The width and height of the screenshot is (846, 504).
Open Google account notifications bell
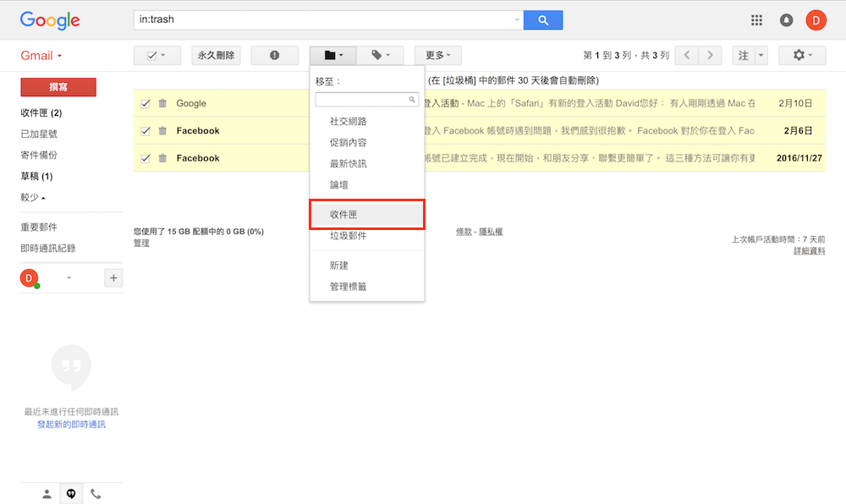(x=786, y=20)
